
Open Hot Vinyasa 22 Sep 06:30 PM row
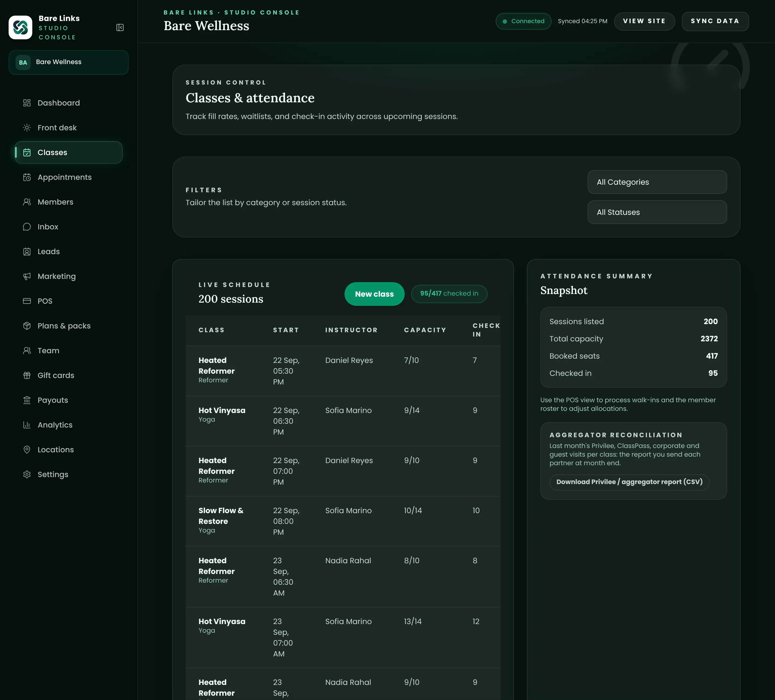[343, 421]
